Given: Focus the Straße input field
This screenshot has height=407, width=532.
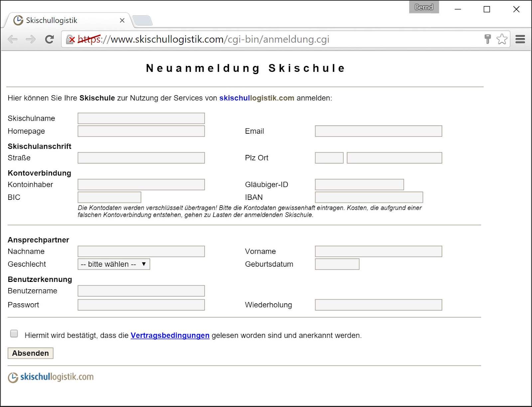Looking at the screenshot, I should (x=141, y=158).
